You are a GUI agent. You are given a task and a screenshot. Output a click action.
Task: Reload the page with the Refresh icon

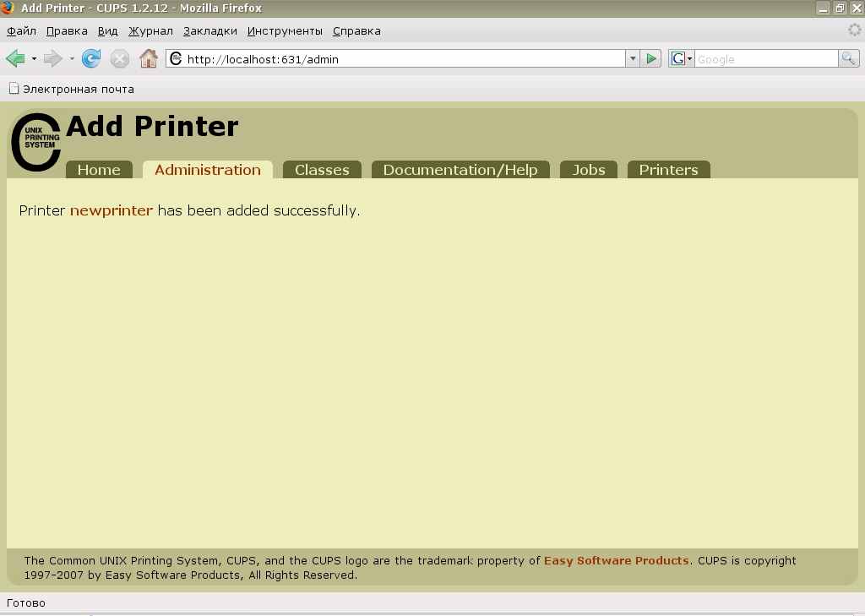pyautogui.click(x=91, y=58)
